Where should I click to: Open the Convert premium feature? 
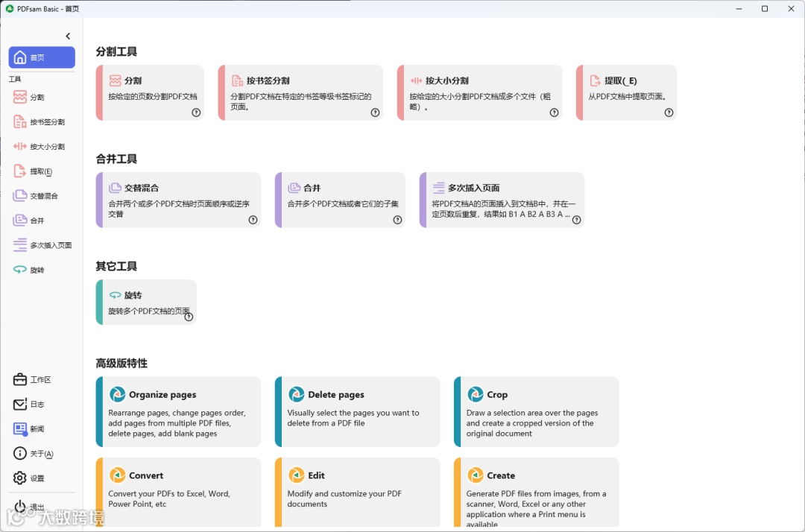point(178,493)
